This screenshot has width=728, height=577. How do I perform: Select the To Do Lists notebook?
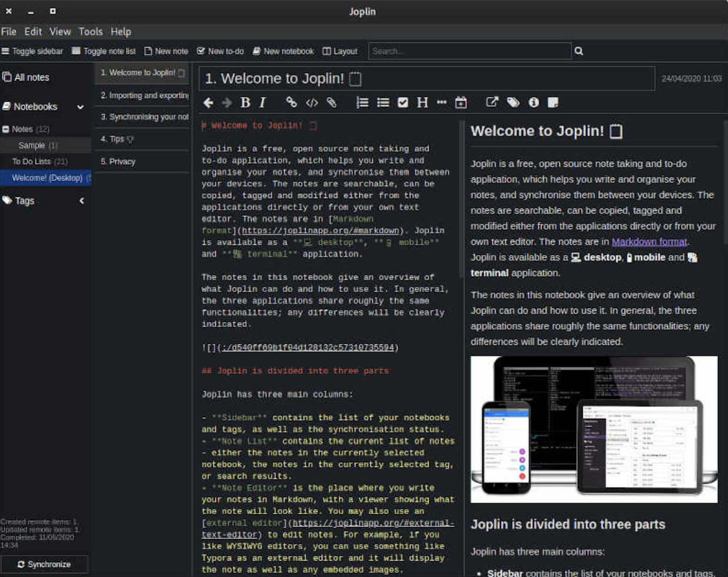click(x=45, y=162)
